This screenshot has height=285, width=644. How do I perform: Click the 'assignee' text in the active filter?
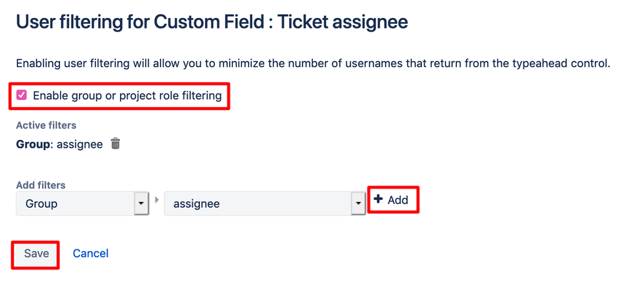(x=79, y=144)
